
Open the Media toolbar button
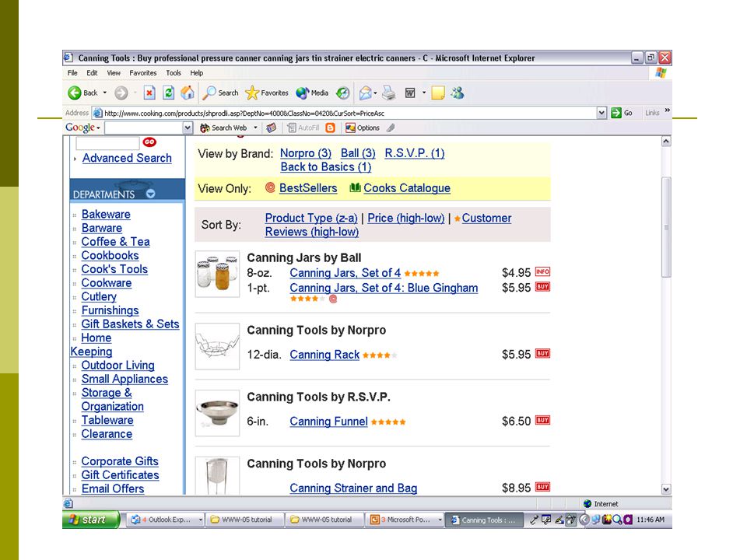(312, 93)
